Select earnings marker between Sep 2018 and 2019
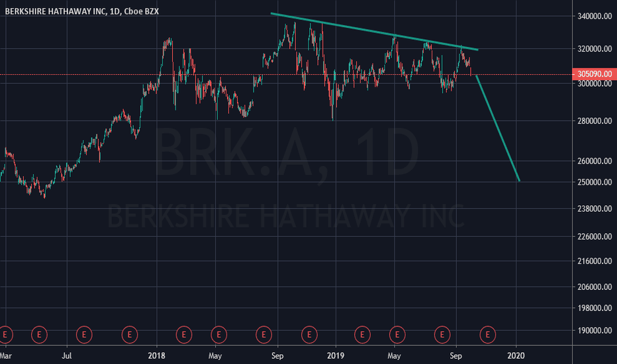Viewport: 617px width, 364px height. click(309, 335)
